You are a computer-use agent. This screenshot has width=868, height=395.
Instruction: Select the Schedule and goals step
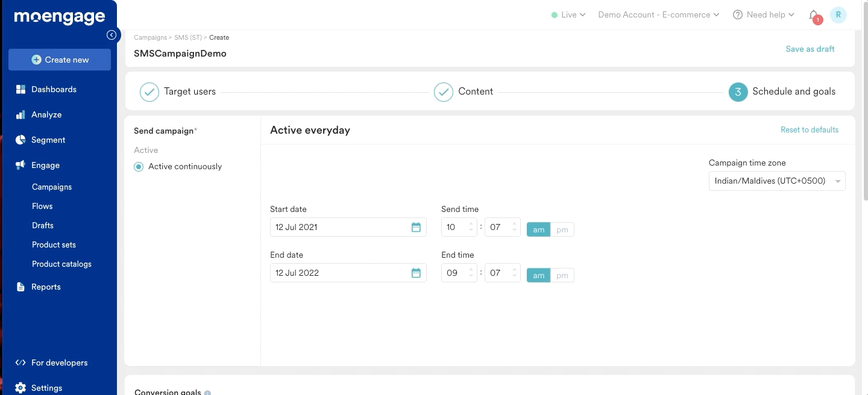pos(782,92)
